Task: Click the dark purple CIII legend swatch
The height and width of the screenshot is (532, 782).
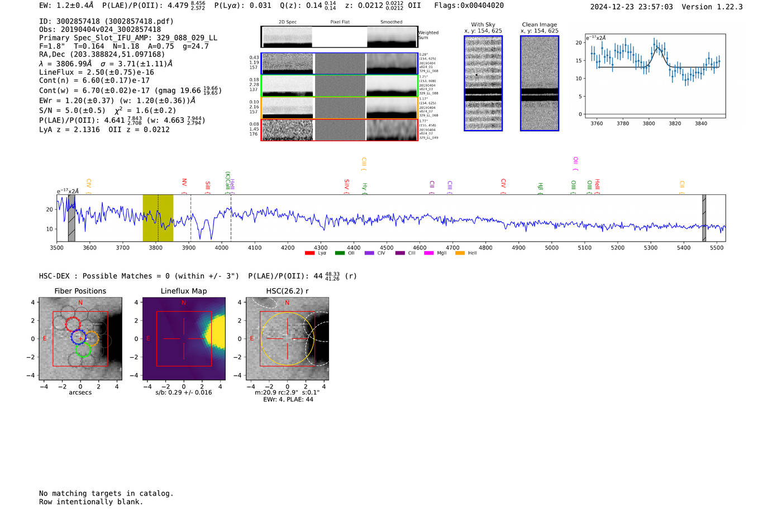Action: coord(400,253)
